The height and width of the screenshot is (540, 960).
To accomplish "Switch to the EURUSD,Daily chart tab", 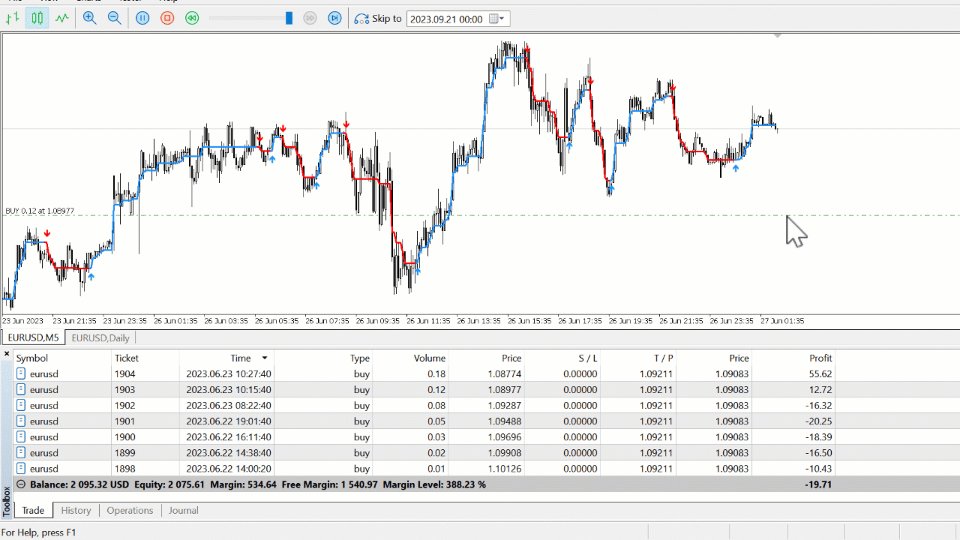I will (x=100, y=337).
